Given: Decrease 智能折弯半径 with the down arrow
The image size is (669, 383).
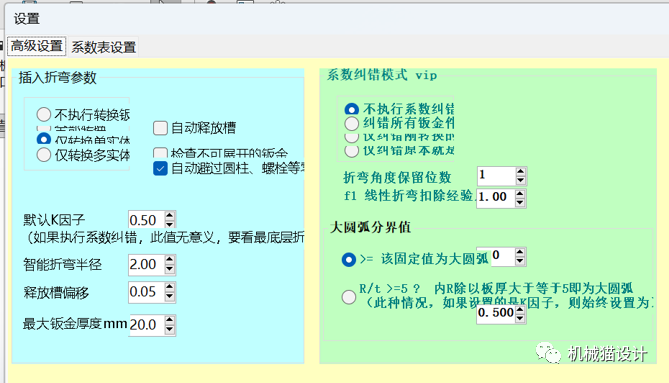Looking at the screenshot, I should [170, 269].
